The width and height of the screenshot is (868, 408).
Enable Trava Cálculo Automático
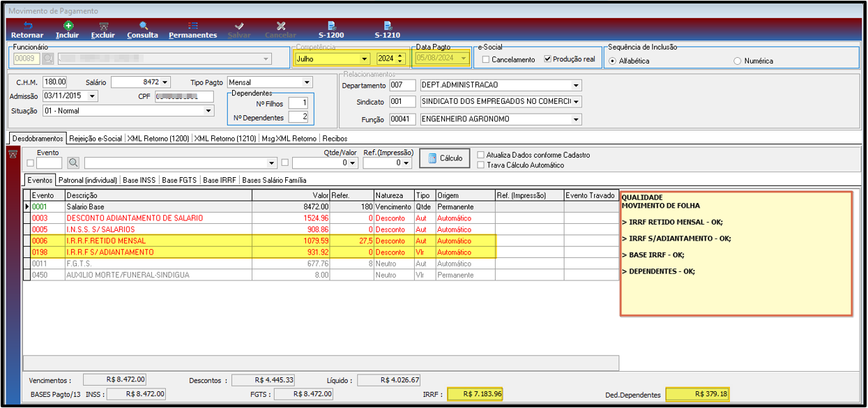(x=481, y=165)
